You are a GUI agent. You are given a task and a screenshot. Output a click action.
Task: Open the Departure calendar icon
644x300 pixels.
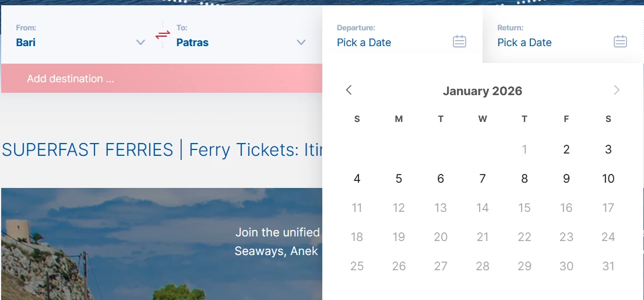[x=459, y=41]
